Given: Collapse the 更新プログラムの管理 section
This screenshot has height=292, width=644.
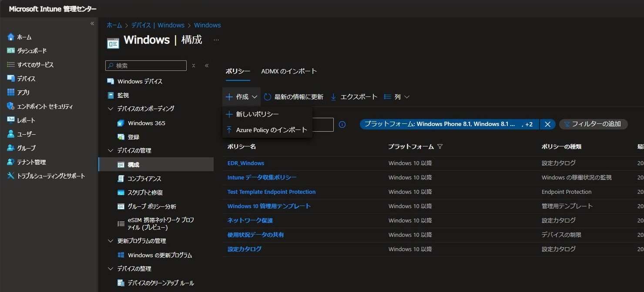Looking at the screenshot, I should [111, 241].
